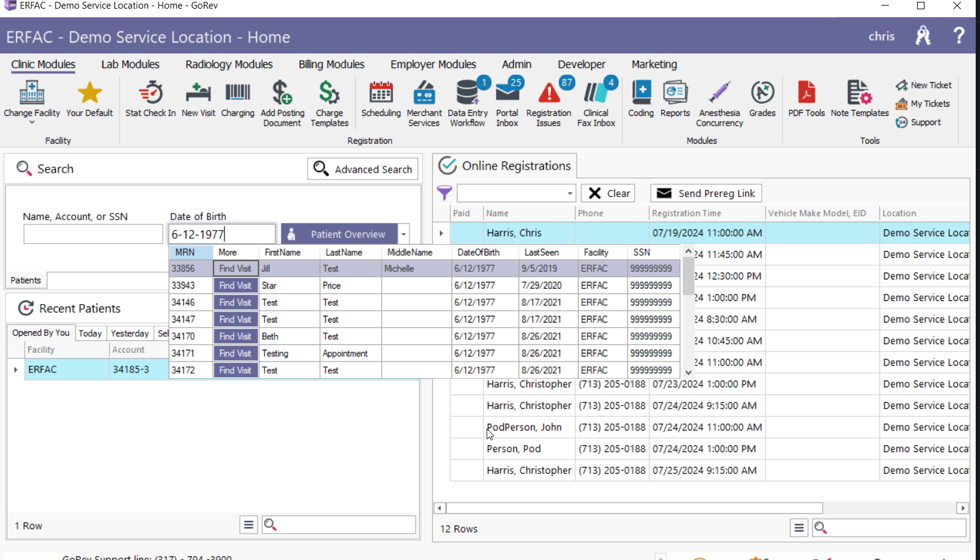
Task: Open the Reports module
Action: 675,99
